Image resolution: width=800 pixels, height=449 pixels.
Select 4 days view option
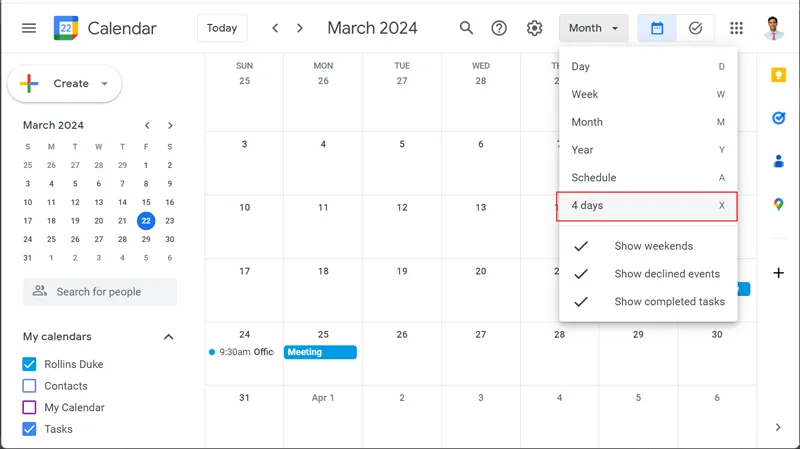coord(647,206)
